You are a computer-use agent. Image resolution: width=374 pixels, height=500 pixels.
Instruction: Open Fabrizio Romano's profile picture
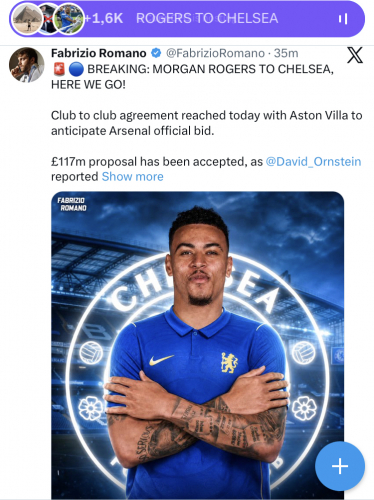click(26, 65)
